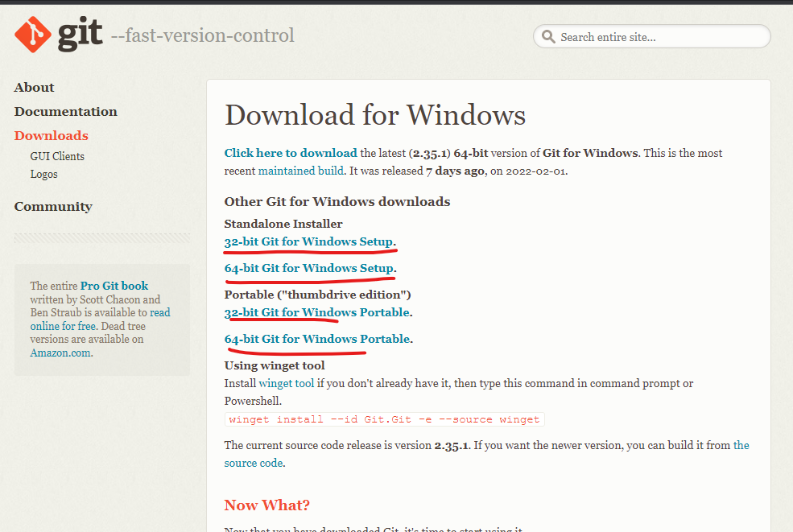Open the Documentation page
793x532 pixels.
66,112
